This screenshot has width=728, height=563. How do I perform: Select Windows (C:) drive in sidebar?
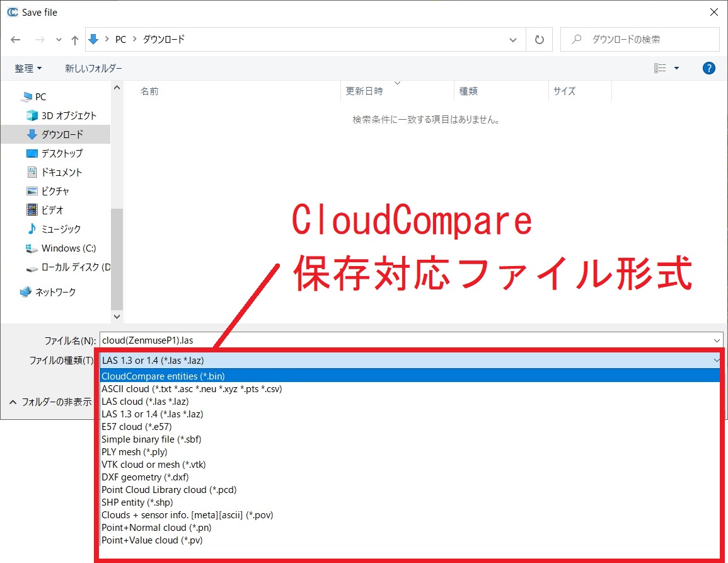coord(61,248)
